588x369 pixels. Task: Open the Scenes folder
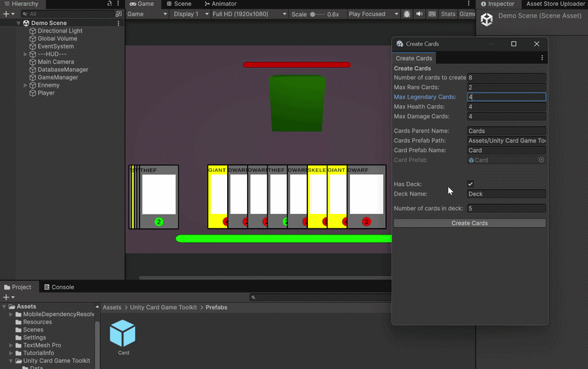pyautogui.click(x=29, y=330)
